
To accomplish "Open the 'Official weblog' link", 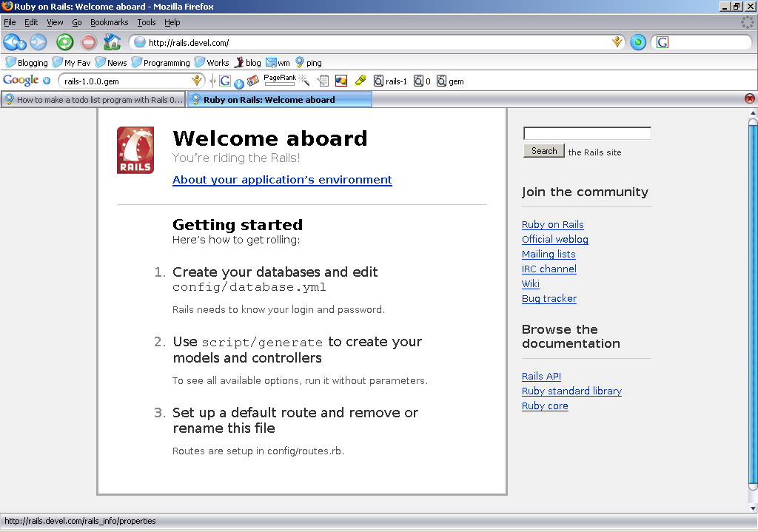I will tap(555, 239).
